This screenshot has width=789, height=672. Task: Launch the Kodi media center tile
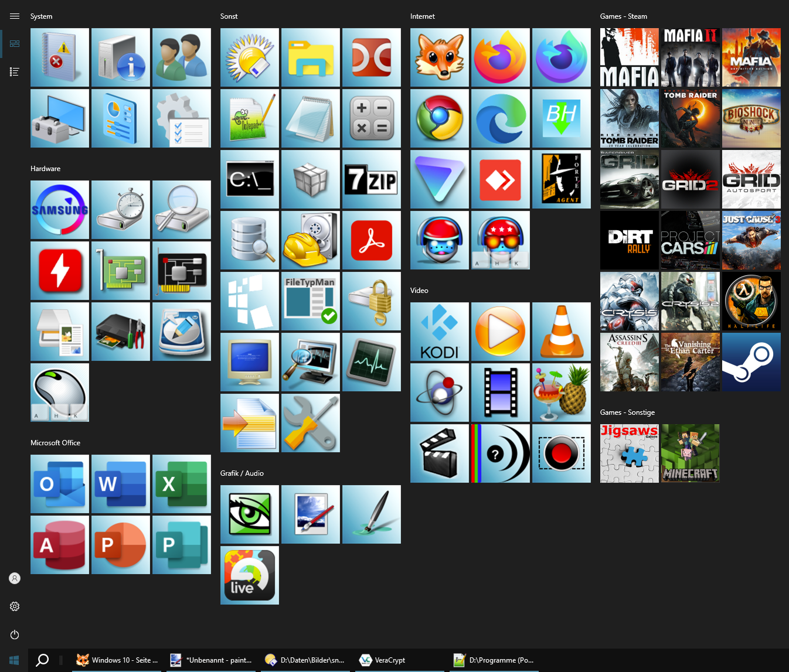point(440,332)
